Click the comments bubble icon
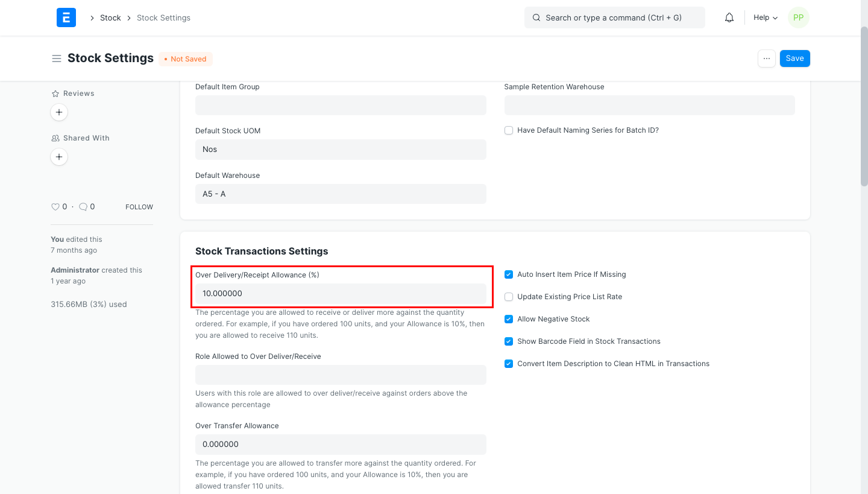 coord(83,207)
